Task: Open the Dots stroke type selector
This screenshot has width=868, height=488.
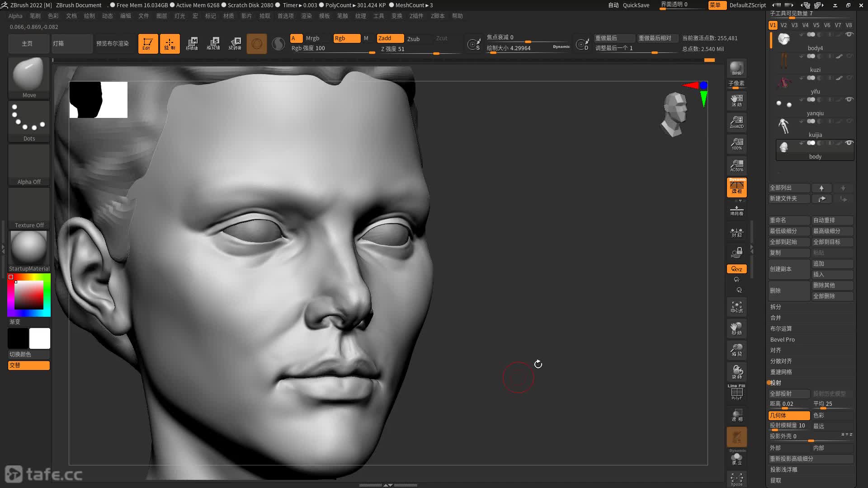Action: click(x=29, y=121)
